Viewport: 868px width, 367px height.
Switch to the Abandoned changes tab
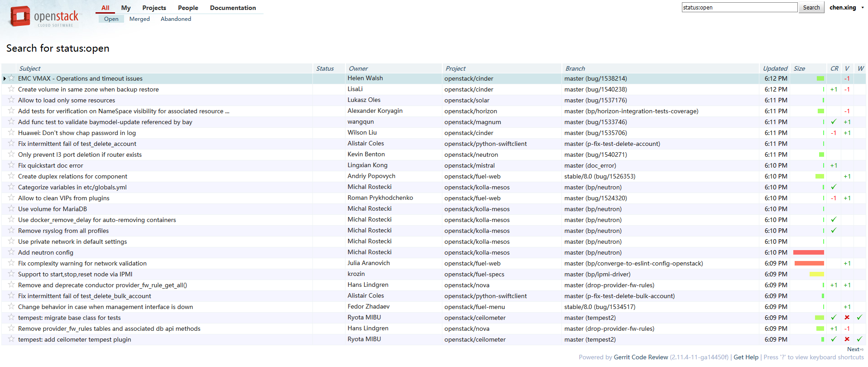click(176, 19)
